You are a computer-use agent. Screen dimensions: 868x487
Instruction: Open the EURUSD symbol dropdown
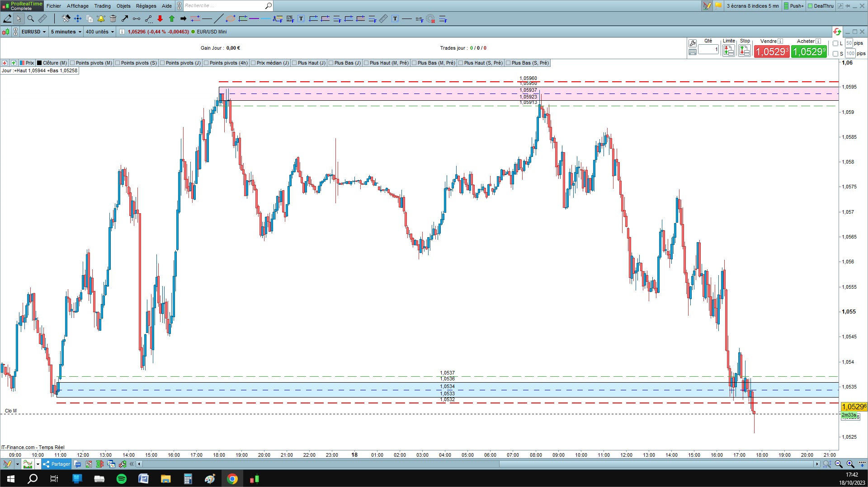33,32
